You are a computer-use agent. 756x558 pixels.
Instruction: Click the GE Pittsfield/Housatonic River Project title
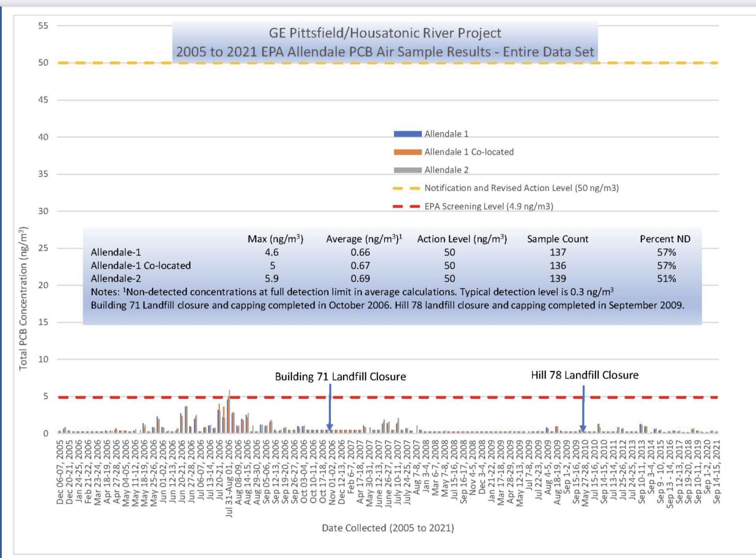point(385,33)
